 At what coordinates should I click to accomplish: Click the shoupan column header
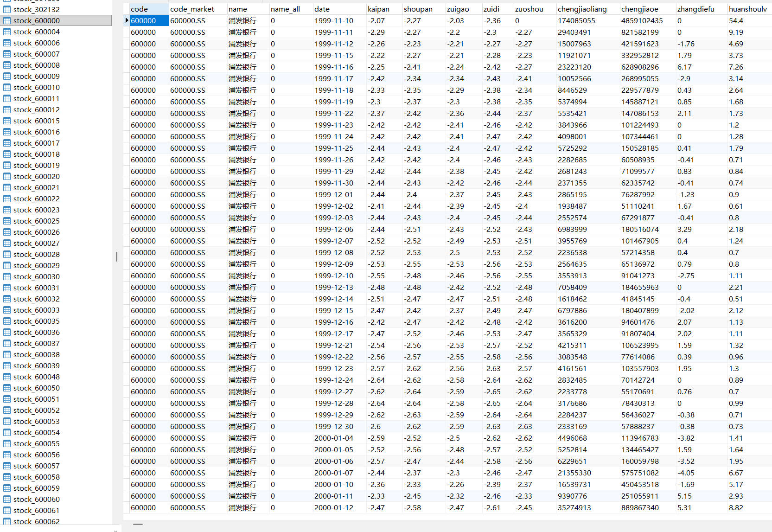coord(424,9)
